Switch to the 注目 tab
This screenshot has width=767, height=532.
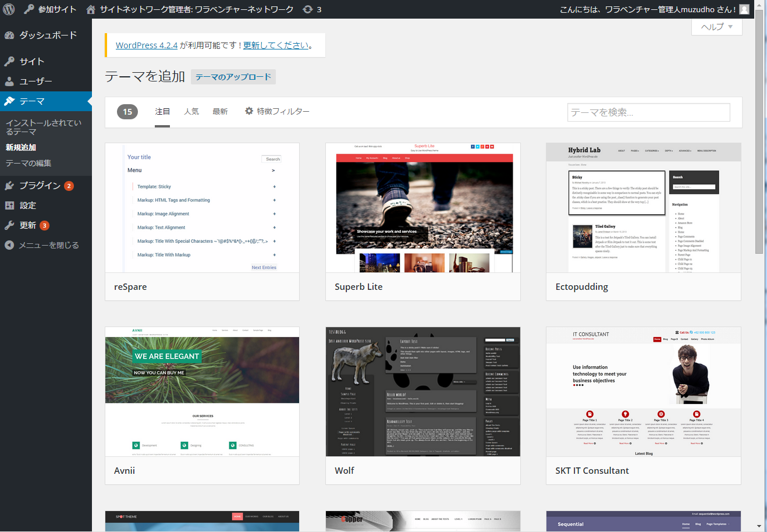(162, 111)
